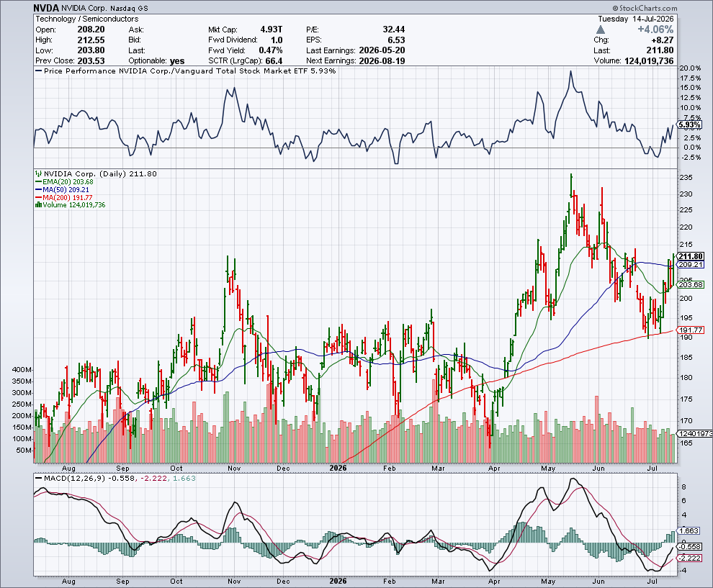This screenshot has height=588, width=713.
Task: Click 'Apr' on the price panel date axis
Action: (x=494, y=468)
